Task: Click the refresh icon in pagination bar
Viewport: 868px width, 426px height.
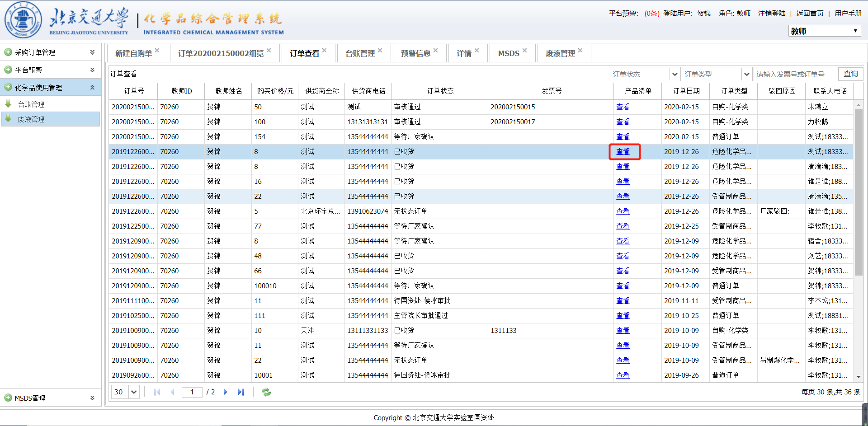Action: pos(266,392)
